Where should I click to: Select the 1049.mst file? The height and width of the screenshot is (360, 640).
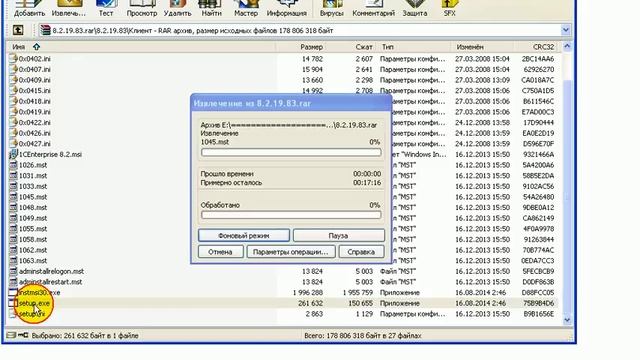click(x=33, y=218)
